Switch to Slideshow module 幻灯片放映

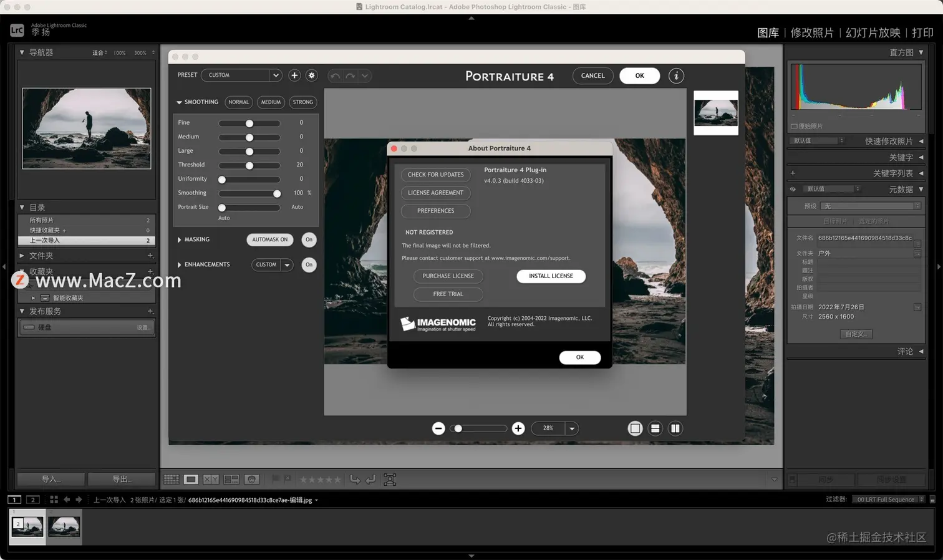point(873,33)
